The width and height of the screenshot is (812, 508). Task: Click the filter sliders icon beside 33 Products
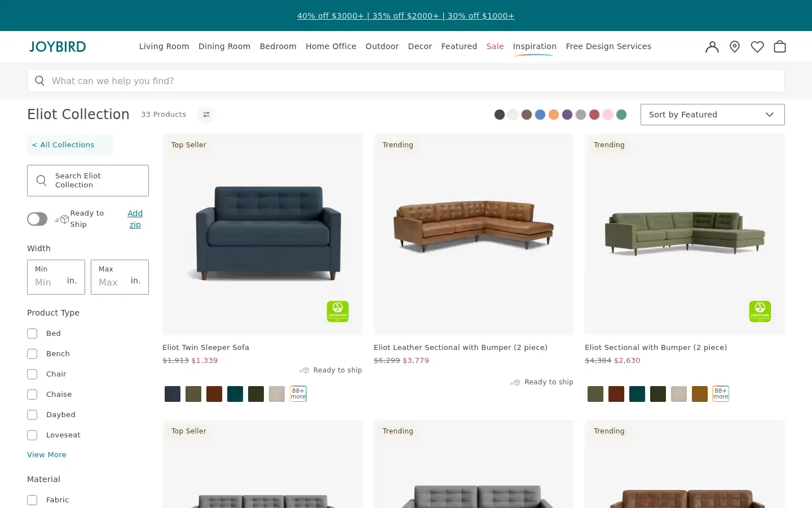[x=206, y=115]
